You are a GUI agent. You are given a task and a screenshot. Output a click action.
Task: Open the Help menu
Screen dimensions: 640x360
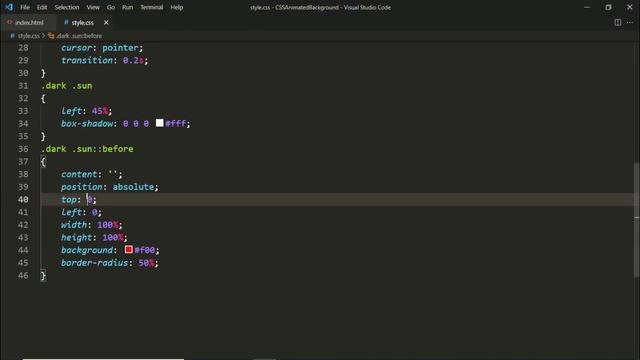tap(176, 7)
